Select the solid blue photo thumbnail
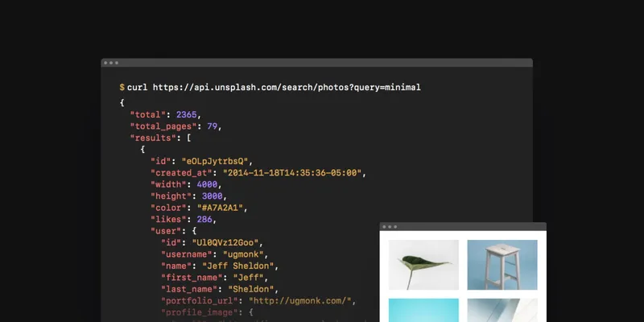Screen dimensions: 644x322 coord(423,310)
